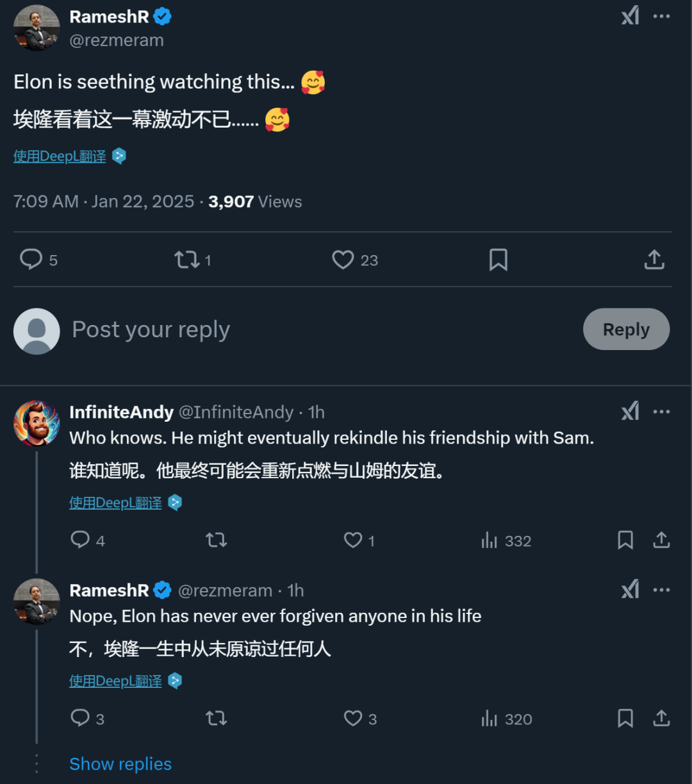Share the main post via the upload icon
This screenshot has width=692, height=784.
[654, 260]
